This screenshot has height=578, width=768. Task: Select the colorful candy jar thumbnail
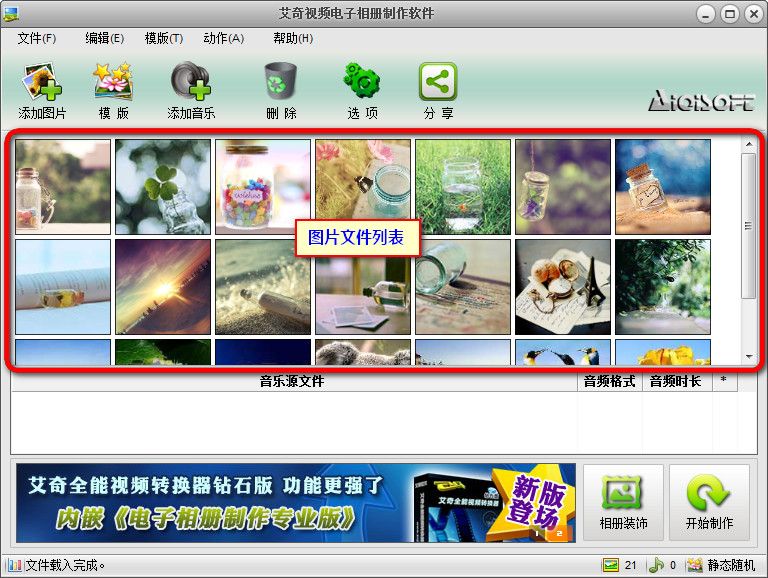click(x=263, y=187)
